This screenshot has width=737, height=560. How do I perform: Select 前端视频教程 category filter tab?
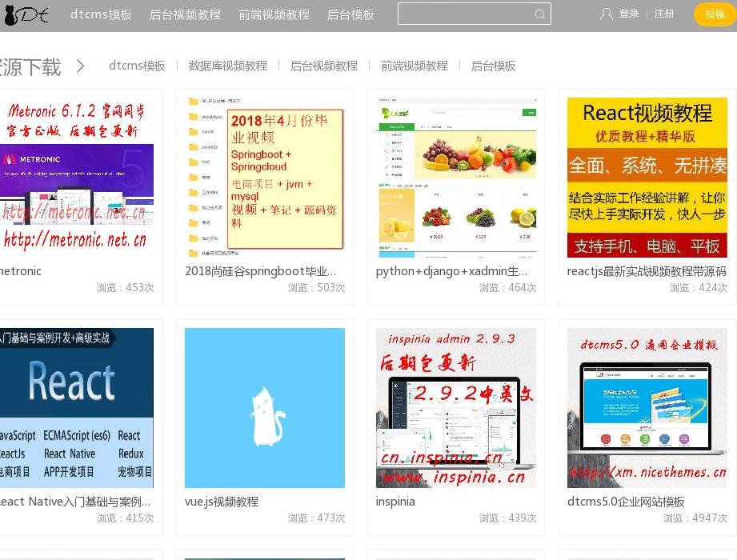pyautogui.click(x=415, y=66)
